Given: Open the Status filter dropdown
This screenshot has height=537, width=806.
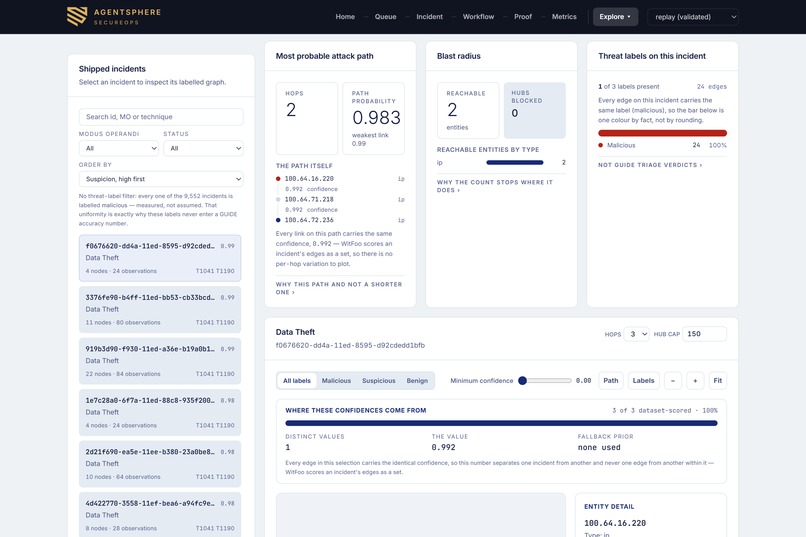Looking at the screenshot, I should tap(203, 149).
